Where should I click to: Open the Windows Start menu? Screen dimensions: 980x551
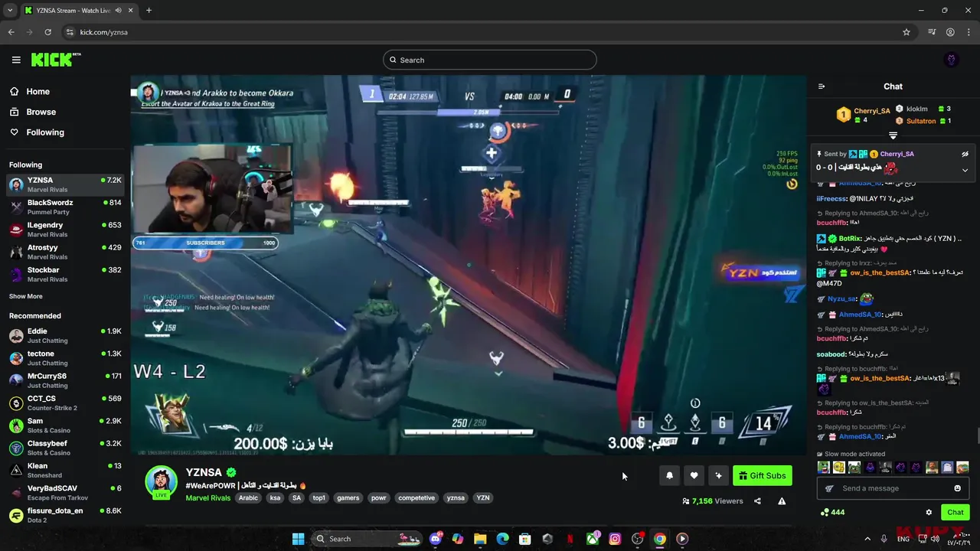pos(298,539)
